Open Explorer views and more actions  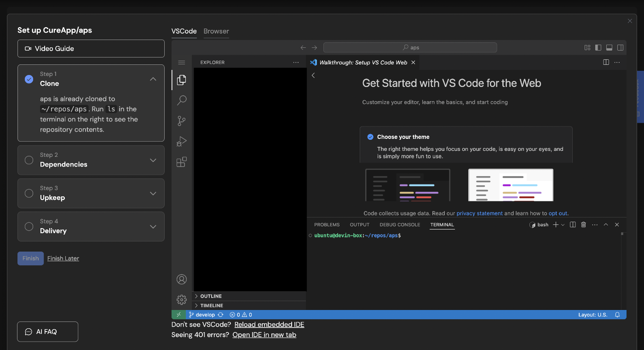(x=296, y=62)
